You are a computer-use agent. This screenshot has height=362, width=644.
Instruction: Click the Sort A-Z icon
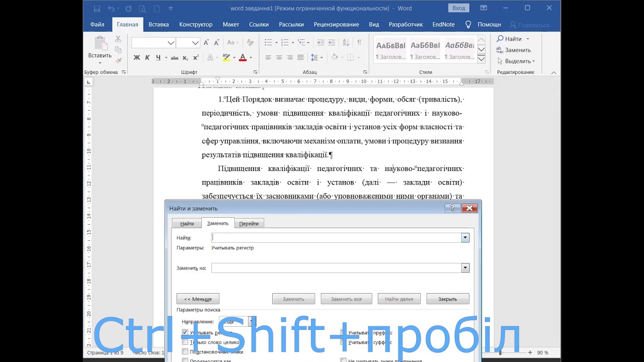[346, 43]
